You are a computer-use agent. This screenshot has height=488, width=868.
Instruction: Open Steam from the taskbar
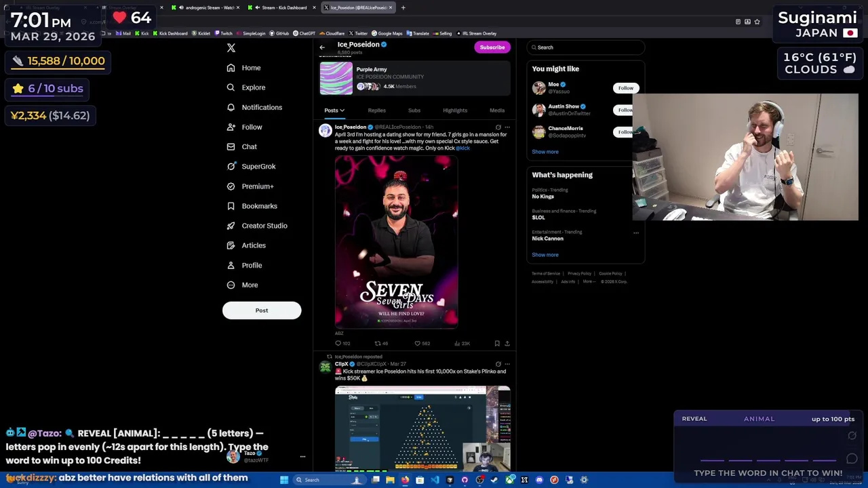(x=494, y=480)
